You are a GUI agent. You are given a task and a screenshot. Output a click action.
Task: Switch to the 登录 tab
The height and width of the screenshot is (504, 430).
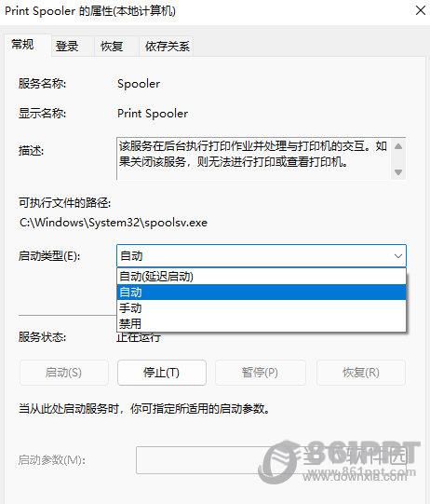[67, 47]
